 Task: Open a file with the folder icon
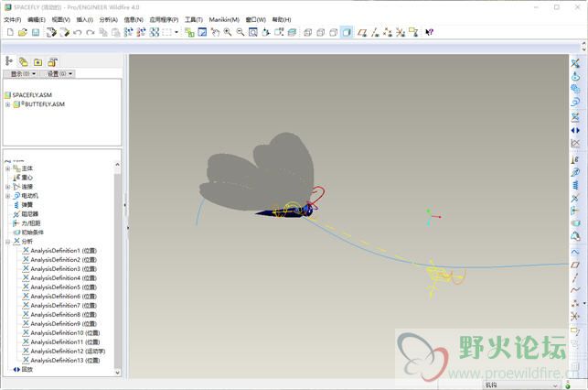pos(23,32)
